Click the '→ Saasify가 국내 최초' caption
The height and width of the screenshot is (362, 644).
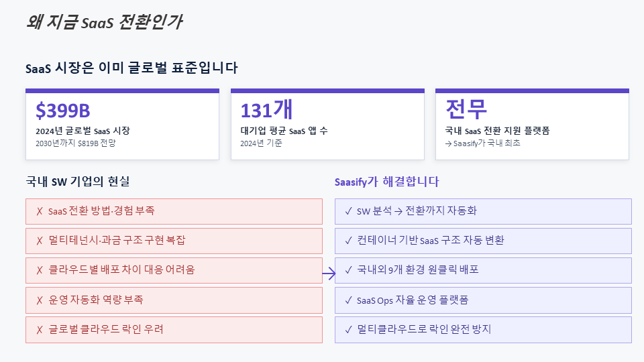coord(483,143)
